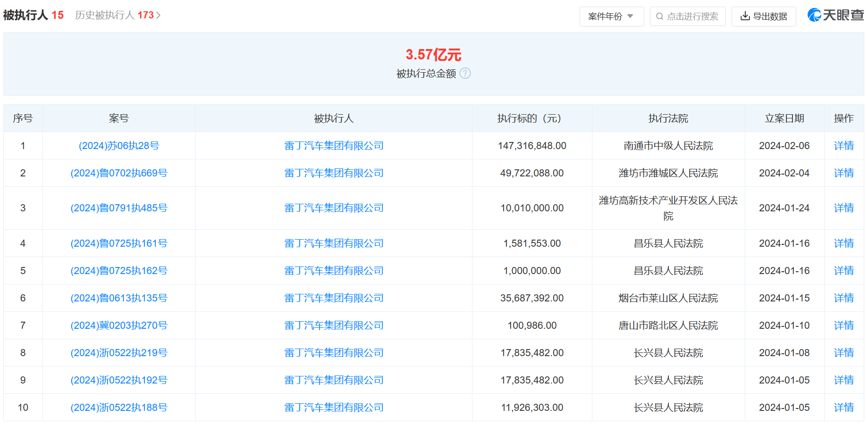
Task: Click 雷丁汽车集团有限公司 in row 10
Action: [x=334, y=408]
